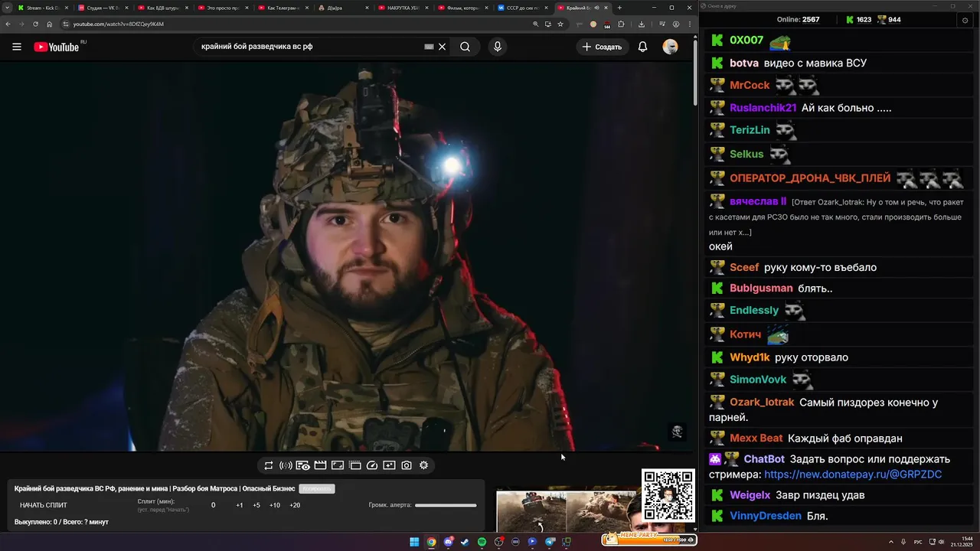
Task: Click the resize-player frame icon
Action: pos(338,465)
